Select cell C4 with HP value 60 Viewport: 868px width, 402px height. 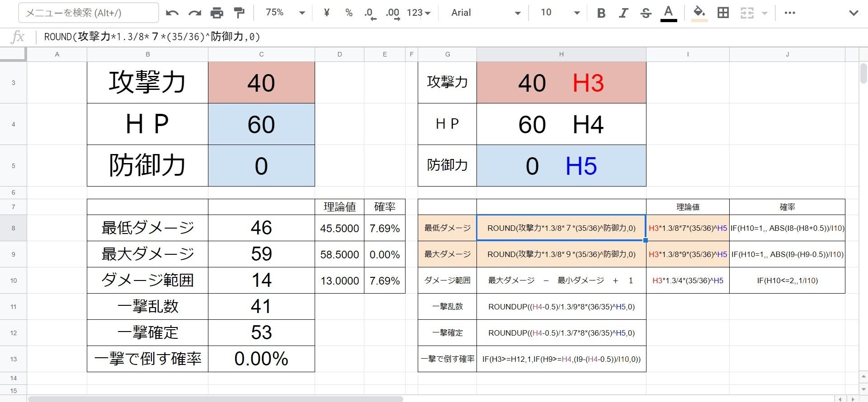pos(261,124)
